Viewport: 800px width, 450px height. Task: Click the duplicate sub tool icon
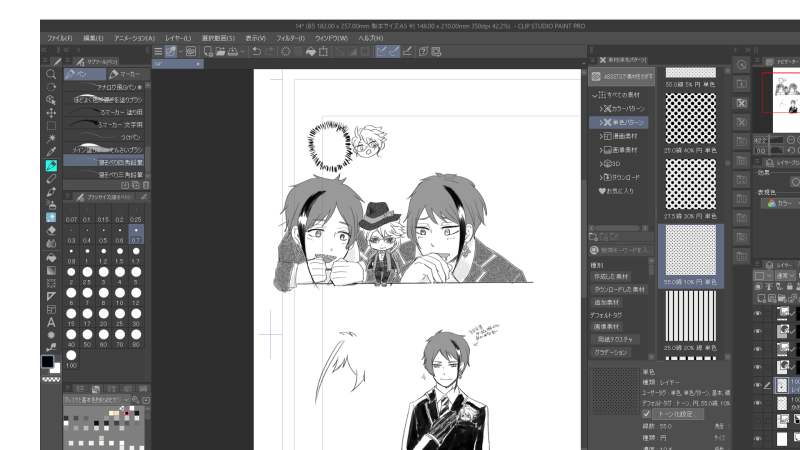point(136,185)
